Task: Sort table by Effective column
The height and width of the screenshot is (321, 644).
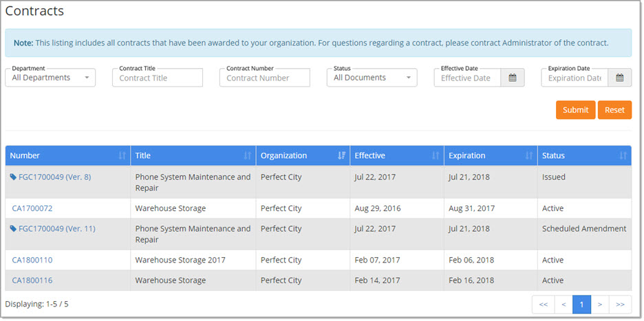Action: pyautogui.click(x=435, y=156)
